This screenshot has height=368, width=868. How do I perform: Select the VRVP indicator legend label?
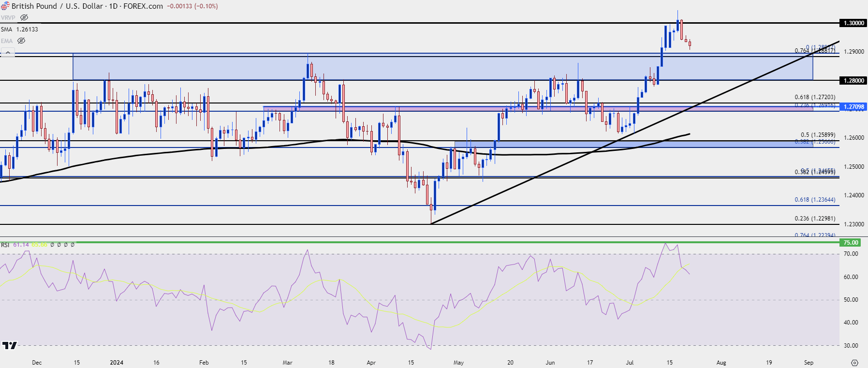8,17
